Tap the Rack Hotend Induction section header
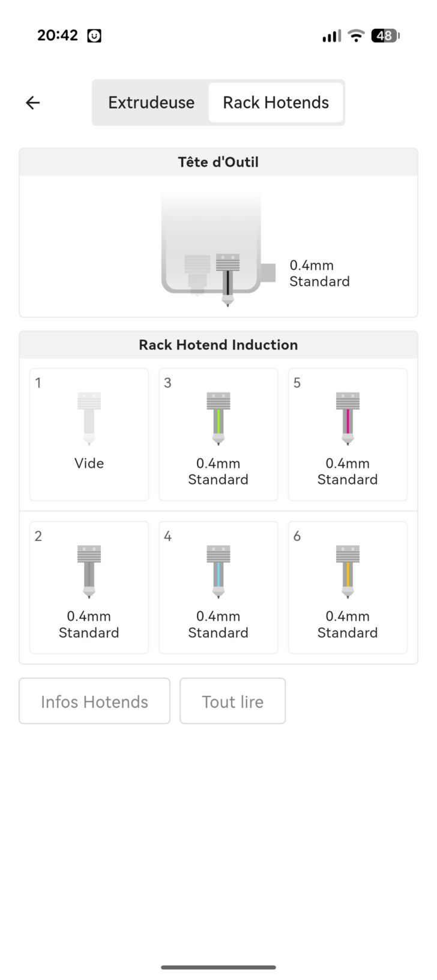The image size is (437, 980). tap(218, 345)
